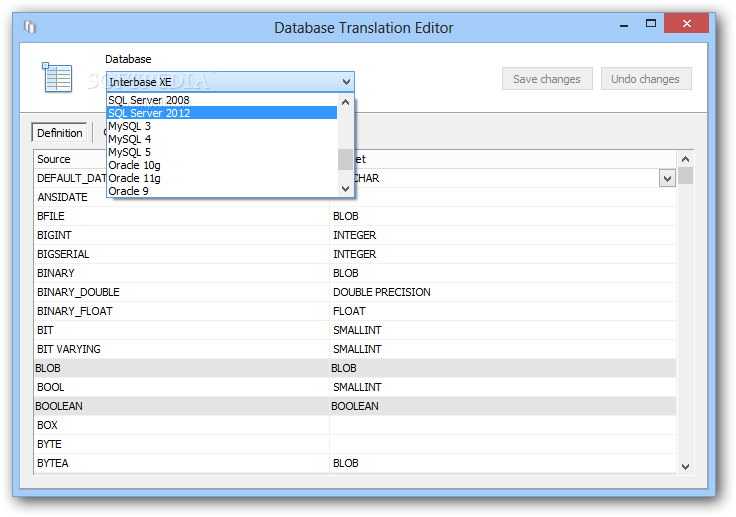The image size is (736, 517).
Task: Pick Oracle 9 from the dropdown list
Action: tap(222, 191)
